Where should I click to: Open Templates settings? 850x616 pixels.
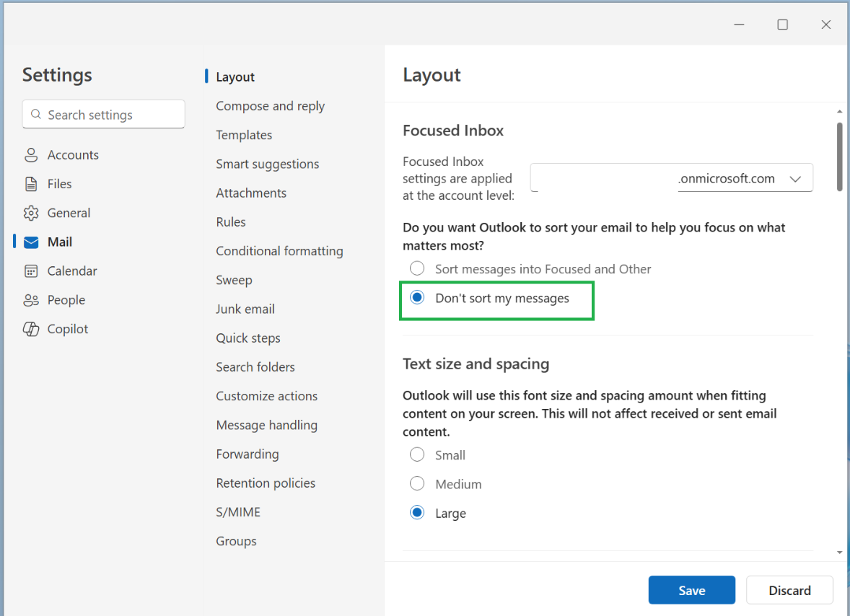[x=244, y=135]
